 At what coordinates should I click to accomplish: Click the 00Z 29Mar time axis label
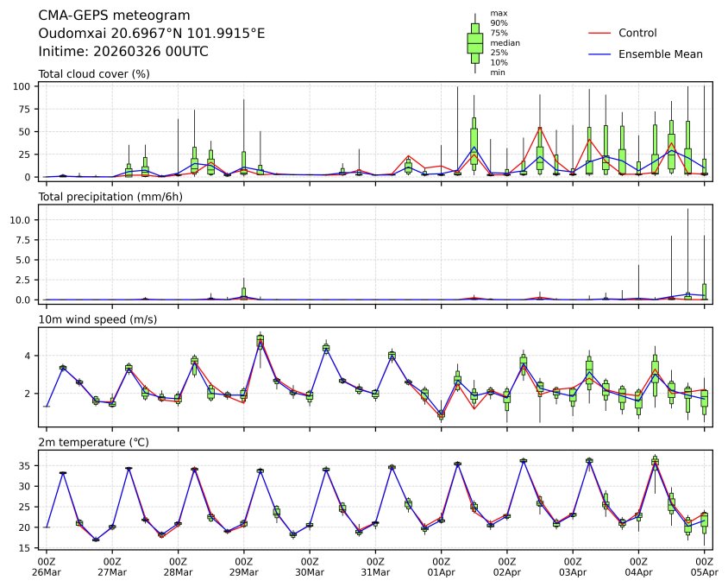pos(244,566)
